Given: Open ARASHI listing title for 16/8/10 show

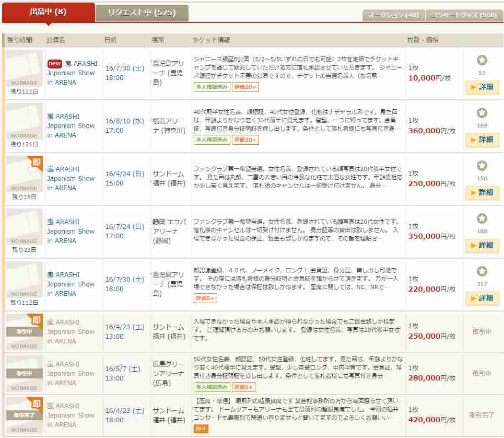Looking at the screenshot, I should point(71,126).
